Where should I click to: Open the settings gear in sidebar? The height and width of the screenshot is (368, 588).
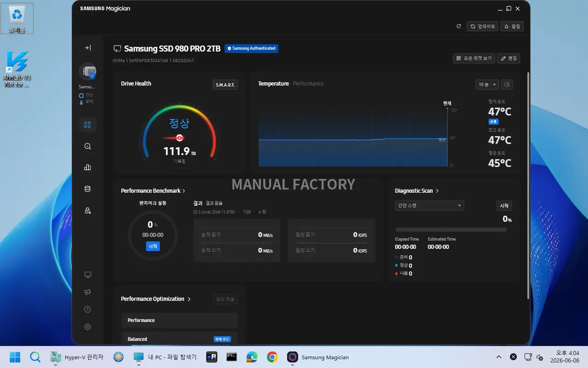pyautogui.click(x=87, y=327)
